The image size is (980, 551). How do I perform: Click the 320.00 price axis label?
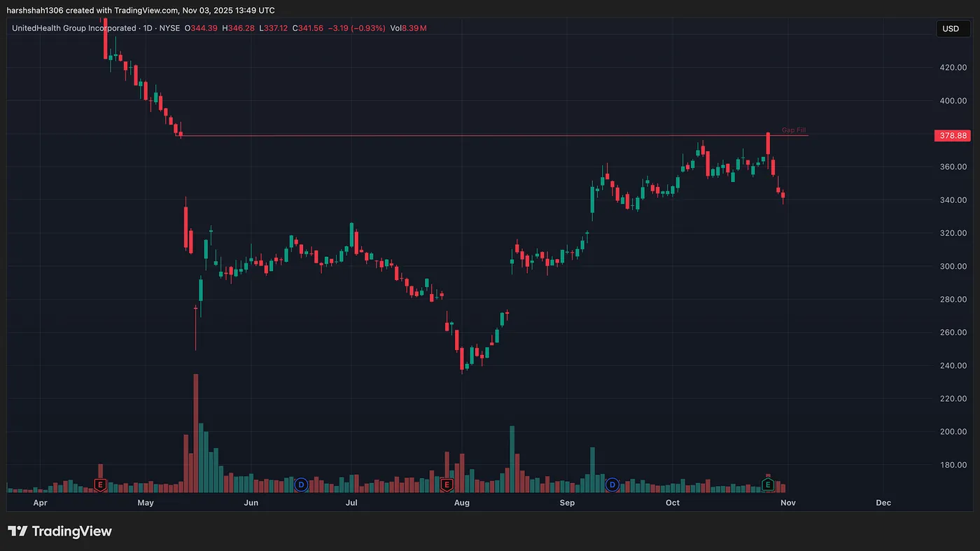pyautogui.click(x=953, y=233)
